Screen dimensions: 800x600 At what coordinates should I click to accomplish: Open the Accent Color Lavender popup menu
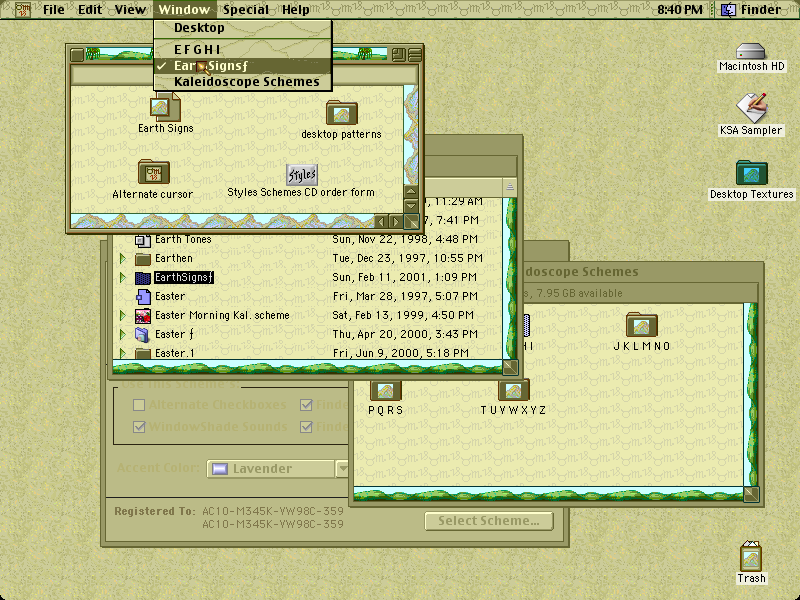[278, 468]
